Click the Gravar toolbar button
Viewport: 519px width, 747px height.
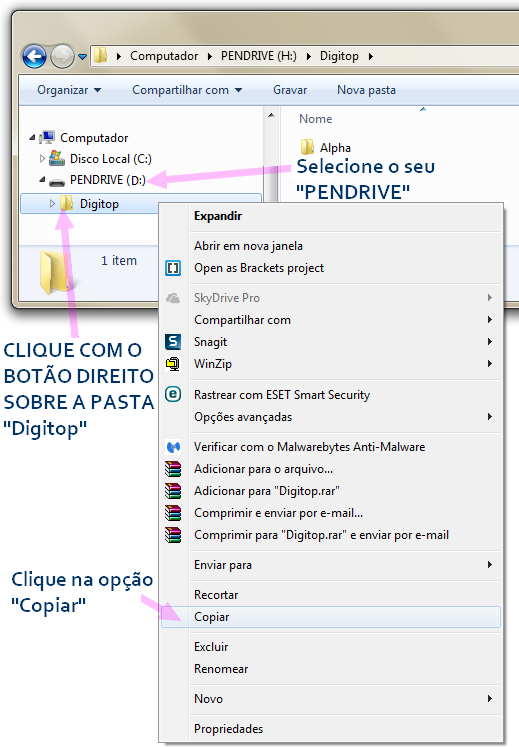[x=290, y=90]
